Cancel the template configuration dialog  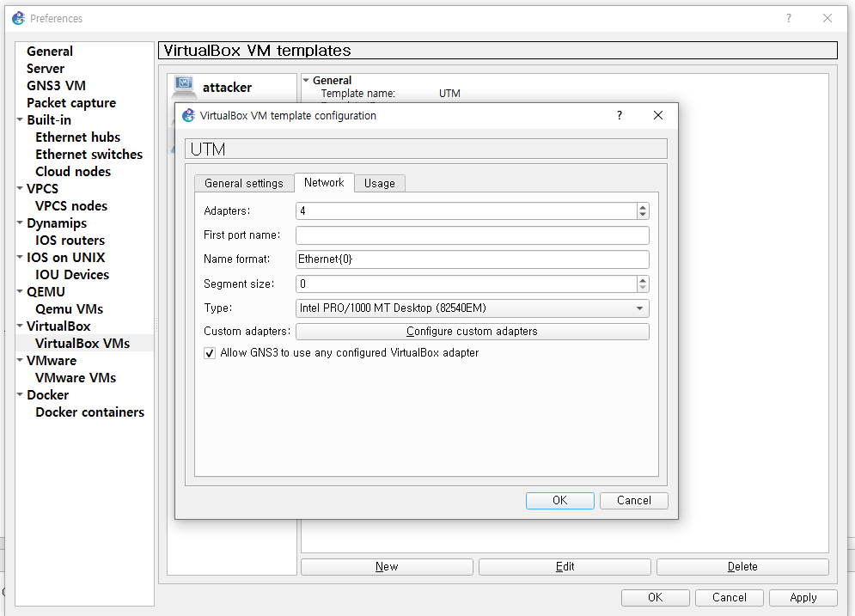click(x=633, y=500)
